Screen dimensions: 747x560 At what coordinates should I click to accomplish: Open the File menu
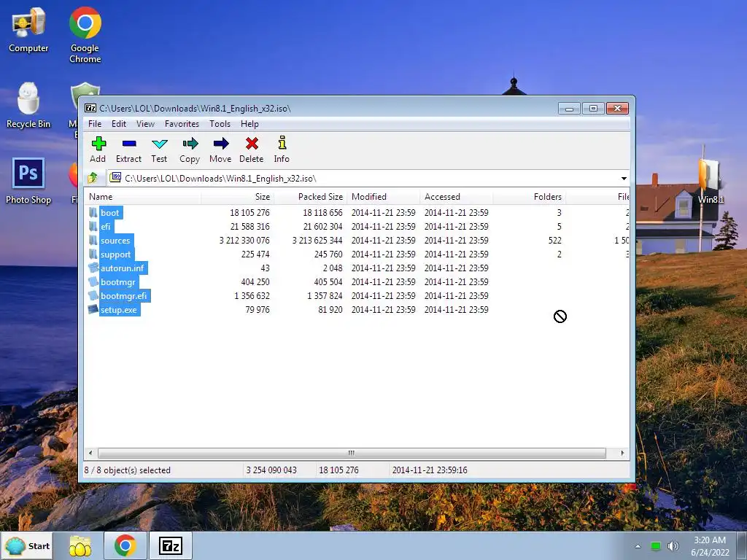[95, 124]
